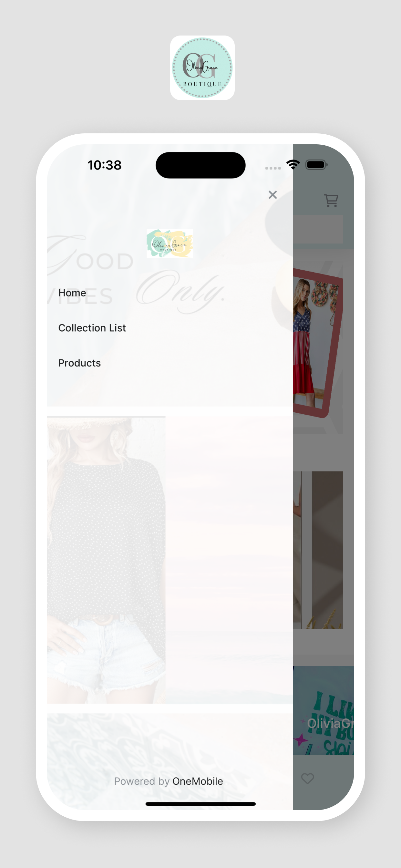The width and height of the screenshot is (401, 868).
Task: Open the flag dress banner image
Action: pyautogui.click(x=318, y=343)
